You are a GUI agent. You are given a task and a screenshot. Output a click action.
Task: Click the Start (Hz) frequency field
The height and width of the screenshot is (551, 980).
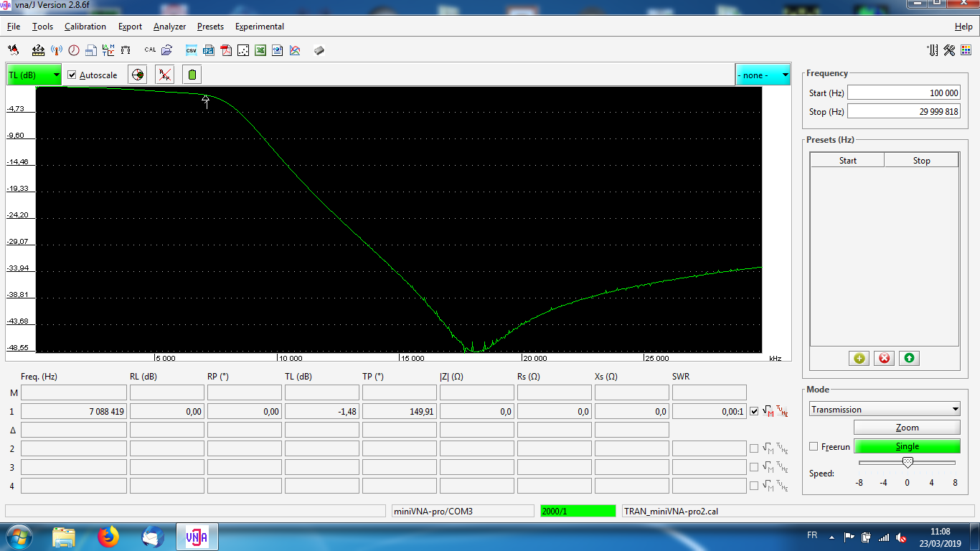tap(903, 93)
